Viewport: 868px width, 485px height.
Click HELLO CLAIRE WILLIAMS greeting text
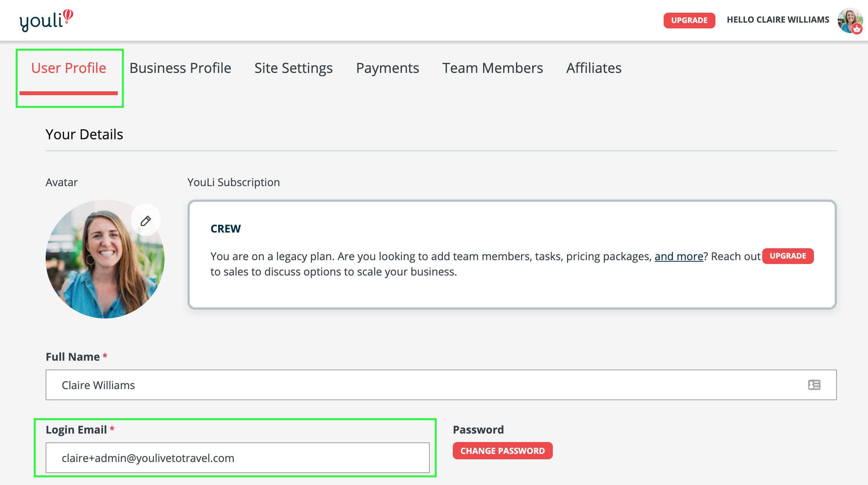pos(778,20)
